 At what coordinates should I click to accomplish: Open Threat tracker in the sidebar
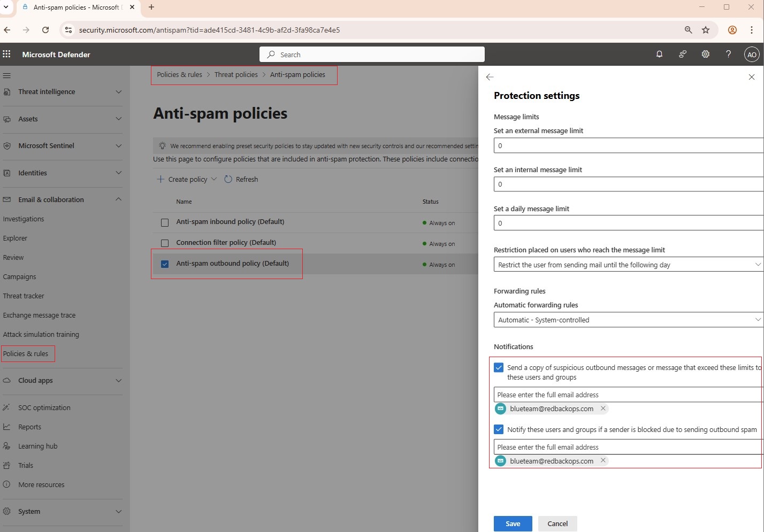[24, 296]
